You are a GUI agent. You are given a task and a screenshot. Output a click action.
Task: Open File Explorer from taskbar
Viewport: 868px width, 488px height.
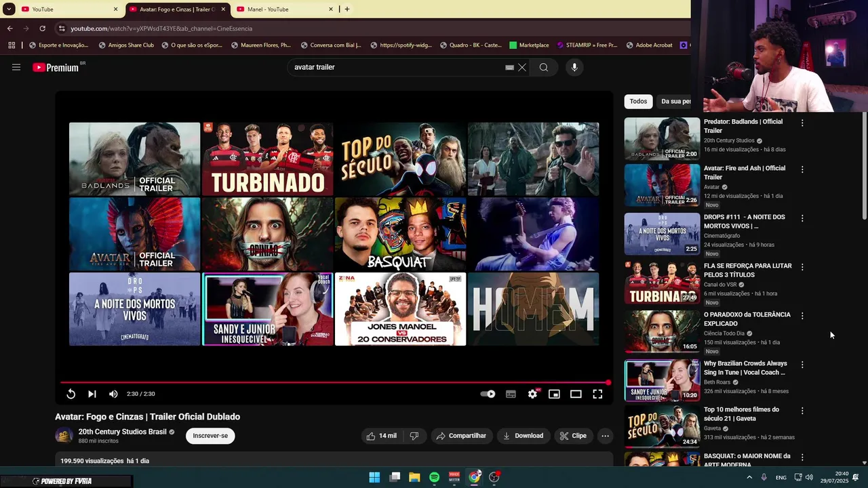(x=414, y=477)
